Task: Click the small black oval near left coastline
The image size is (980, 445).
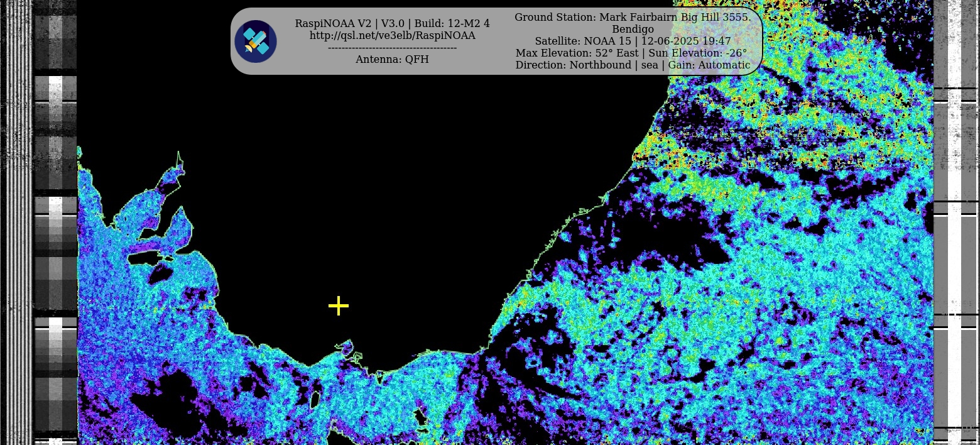Action: coord(160,273)
